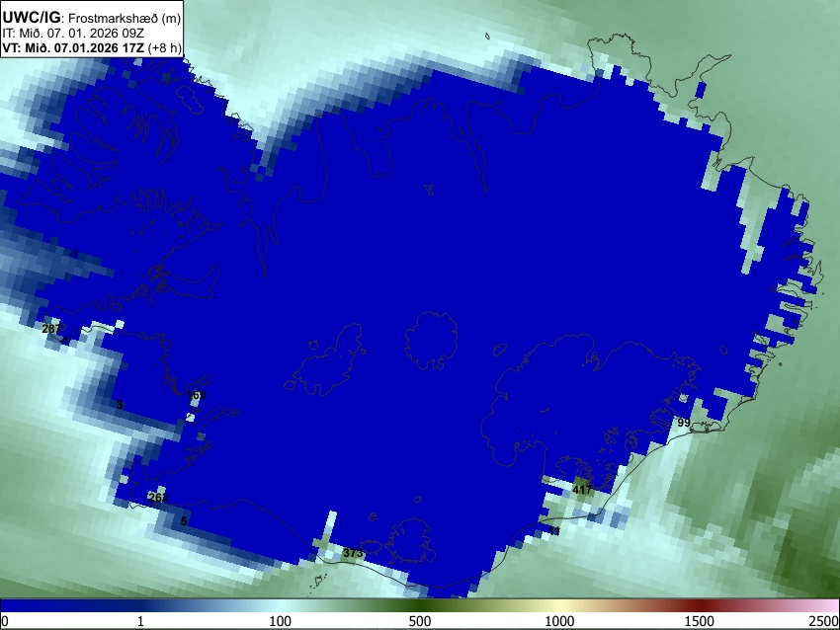The height and width of the screenshot is (630, 840).
Task: Click the colour scale label 1000
Action: pos(559,621)
